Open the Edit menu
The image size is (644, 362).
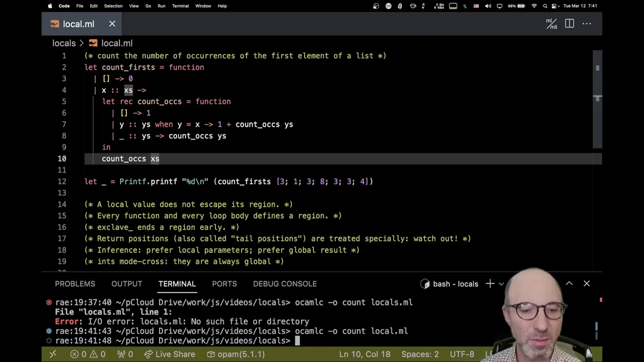click(94, 6)
